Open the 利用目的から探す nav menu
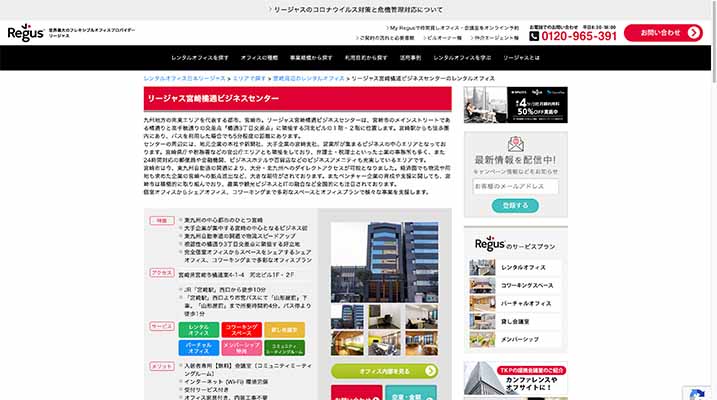 click(366, 58)
